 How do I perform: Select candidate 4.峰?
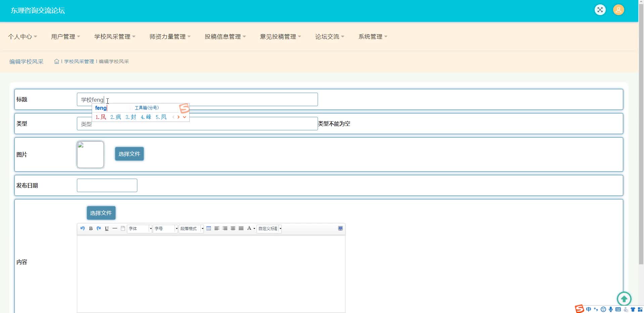(x=146, y=117)
